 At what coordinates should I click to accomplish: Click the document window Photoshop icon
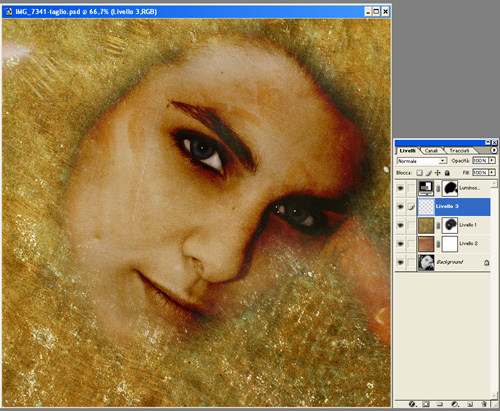8,12
